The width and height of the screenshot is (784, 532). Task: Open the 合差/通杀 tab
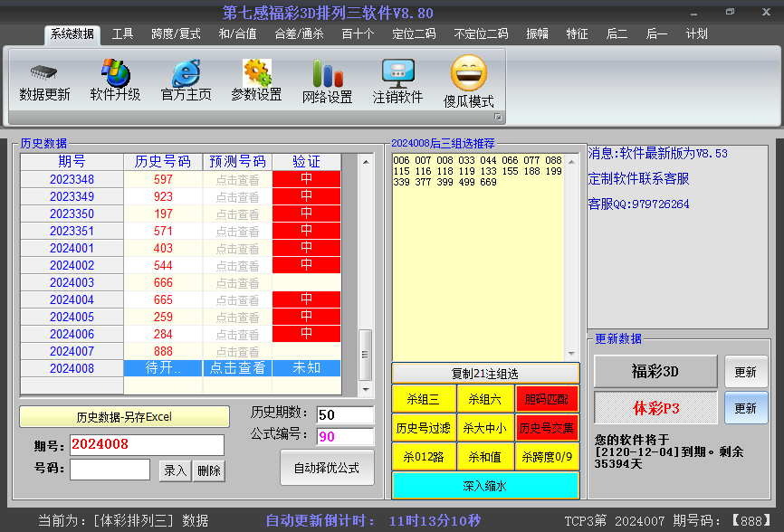coord(299,34)
